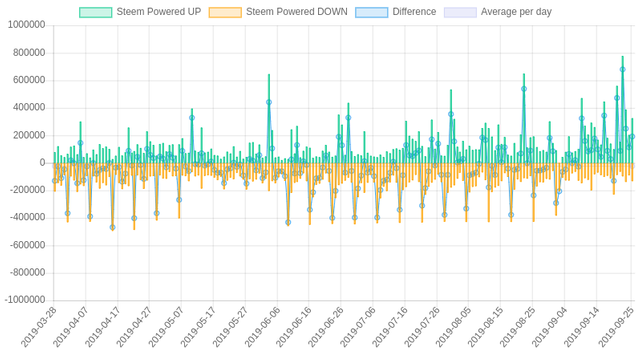Select the lowest Difference point near 2019-04-15
This screenshot has width=640, height=361.
click(112, 227)
